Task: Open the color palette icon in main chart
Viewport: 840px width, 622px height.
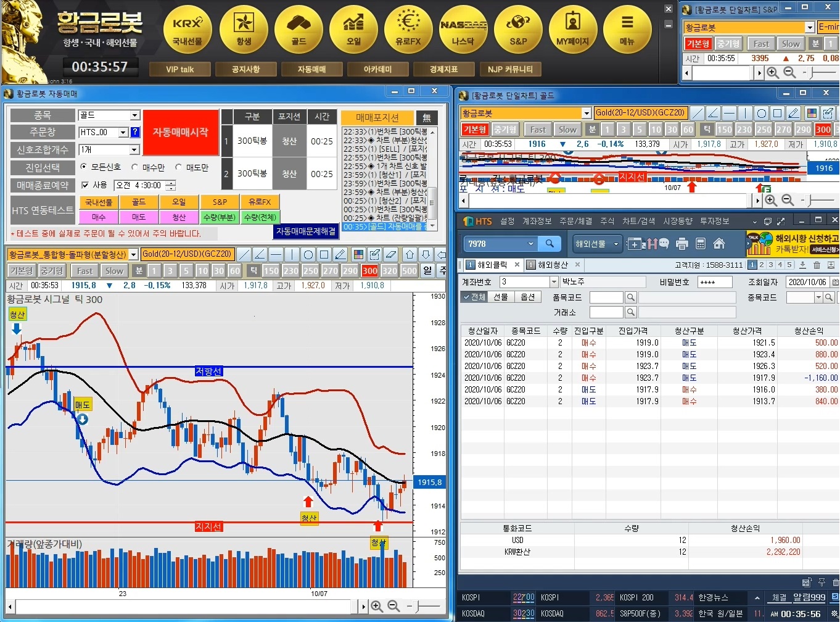Action: point(358,254)
